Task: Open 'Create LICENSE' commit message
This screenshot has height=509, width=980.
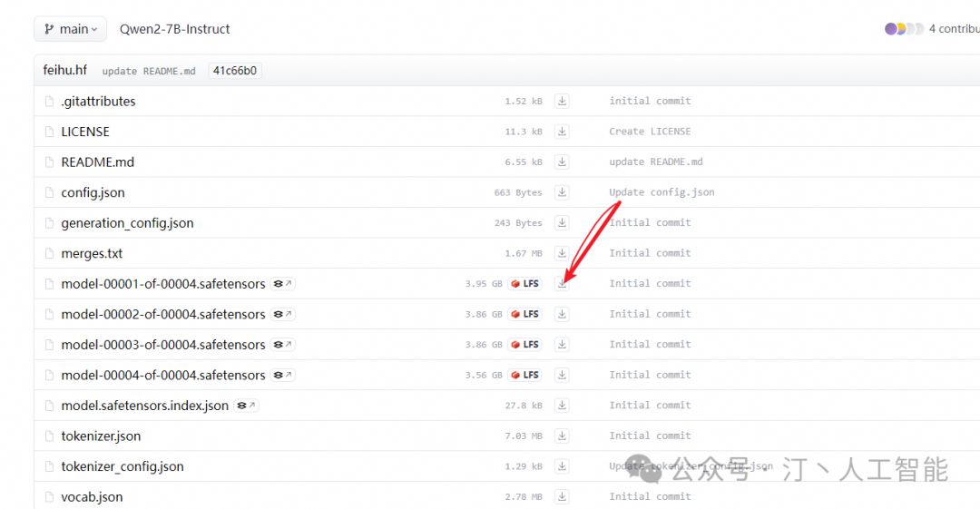Action: (650, 132)
